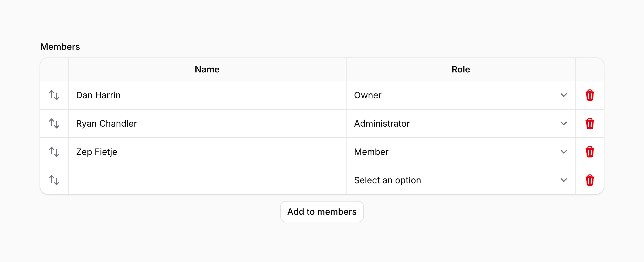Image resolution: width=644 pixels, height=262 pixels.
Task: Delete the Ryan Chandler member row
Action: [589, 123]
